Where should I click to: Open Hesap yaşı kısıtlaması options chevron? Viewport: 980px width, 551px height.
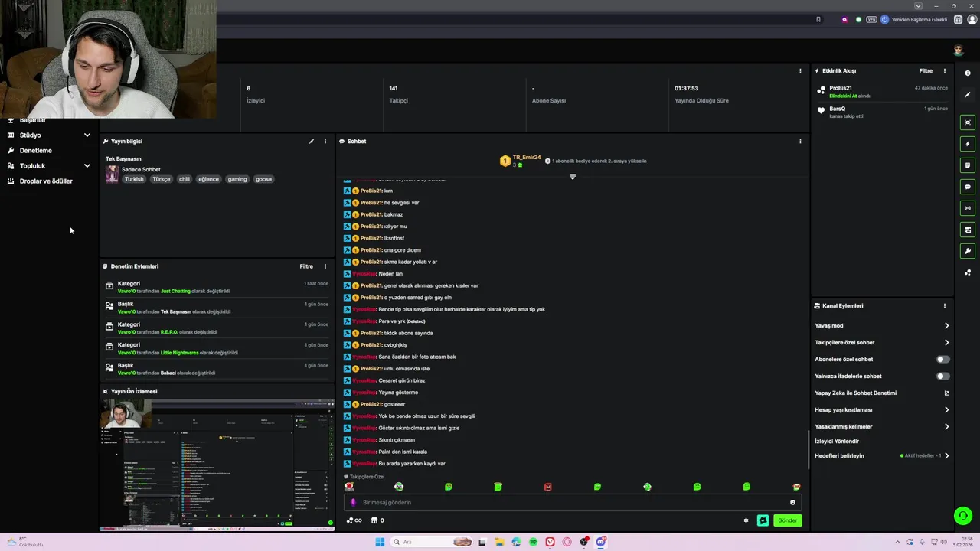946,409
